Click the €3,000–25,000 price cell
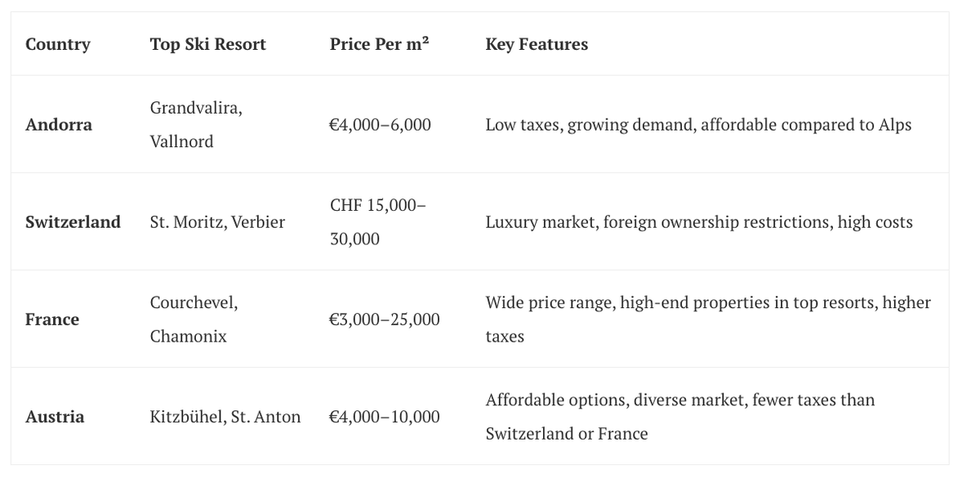This screenshot has height=478, width=980. coord(385,319)
